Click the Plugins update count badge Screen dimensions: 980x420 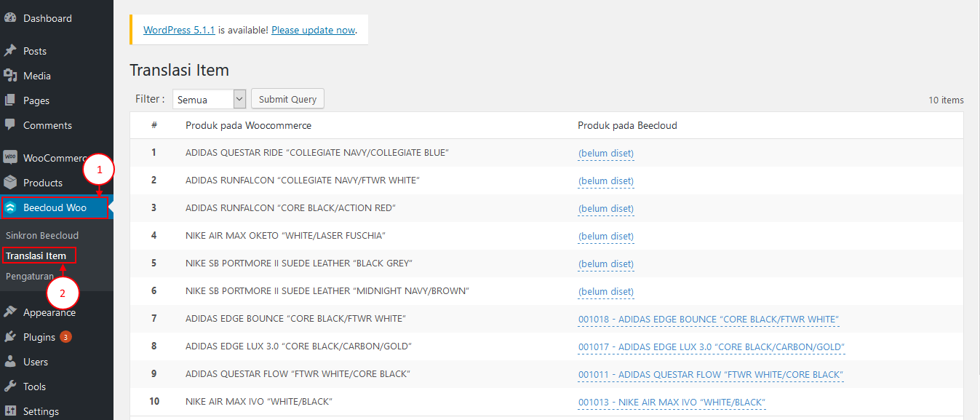[65, 337]
